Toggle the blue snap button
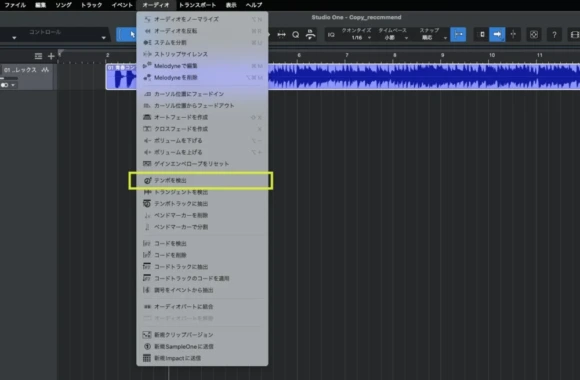Viewport: 580px width, 380px height. 458,34
